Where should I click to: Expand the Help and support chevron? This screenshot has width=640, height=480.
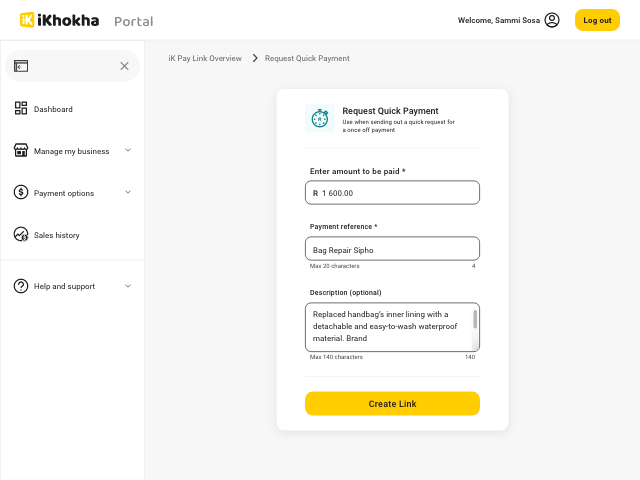128,286
